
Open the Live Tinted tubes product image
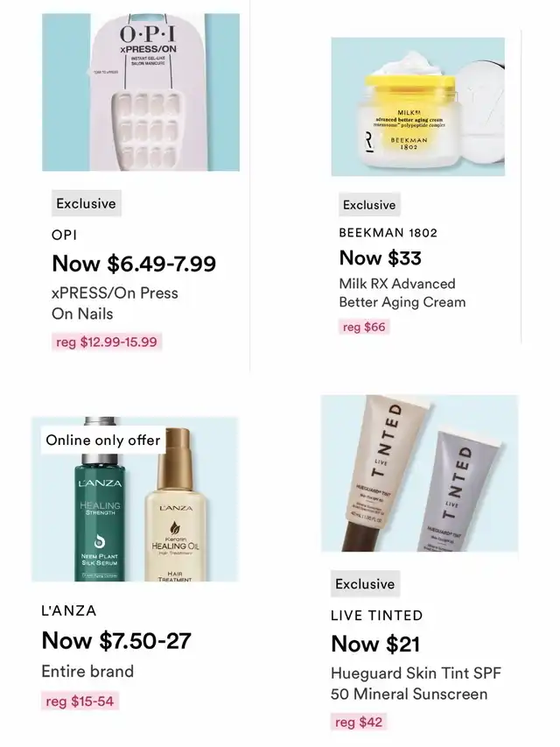419,473
